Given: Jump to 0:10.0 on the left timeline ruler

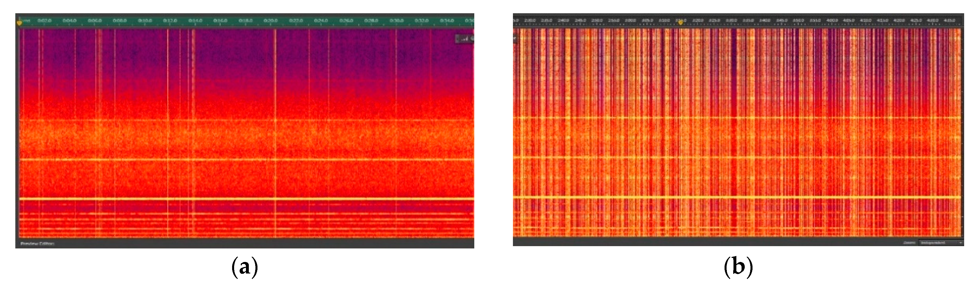Looking at the screenshot, I should pyautogui.click(x=145, y=20).
